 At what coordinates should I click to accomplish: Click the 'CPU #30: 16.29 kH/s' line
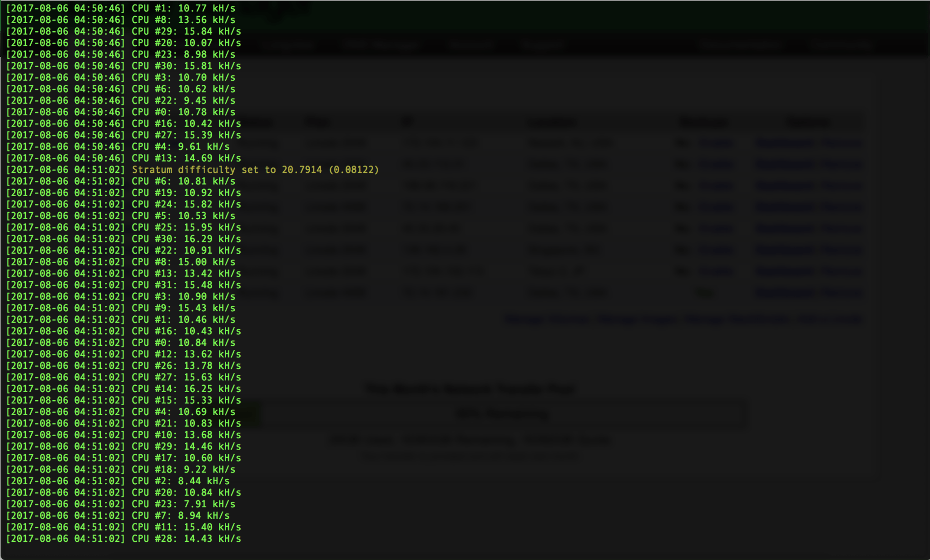pyautogui.click(x=123, y=239)
